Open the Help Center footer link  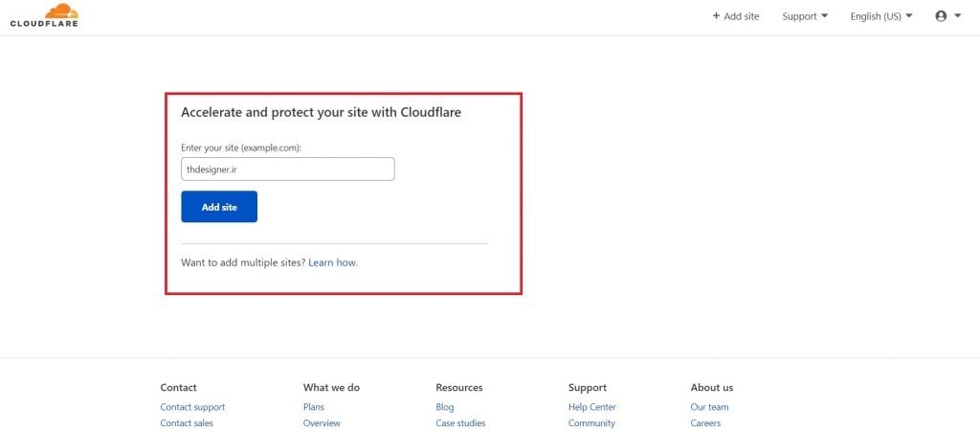(x=591, y=407)
